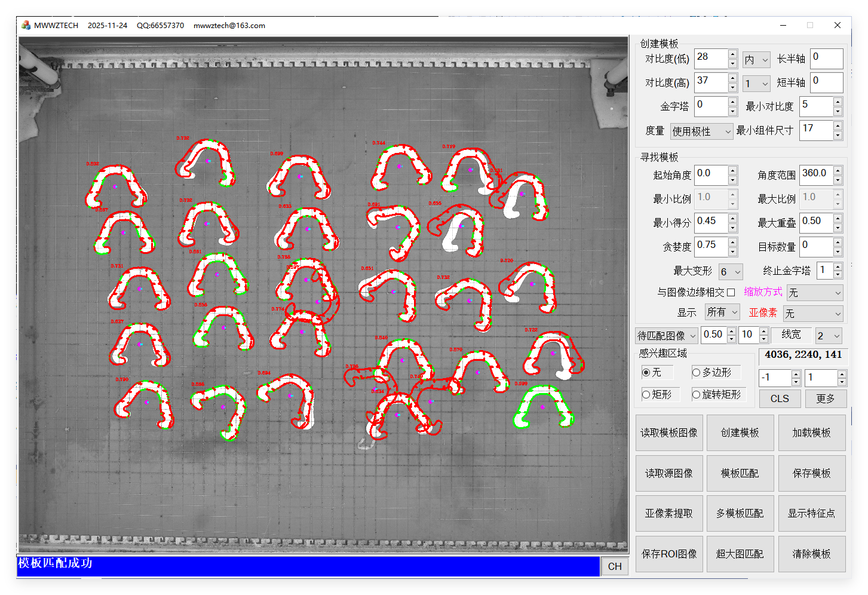The width and height of the screenshot is (868, 595).
Task: Click the 清除模板 button
Action: 811,554
